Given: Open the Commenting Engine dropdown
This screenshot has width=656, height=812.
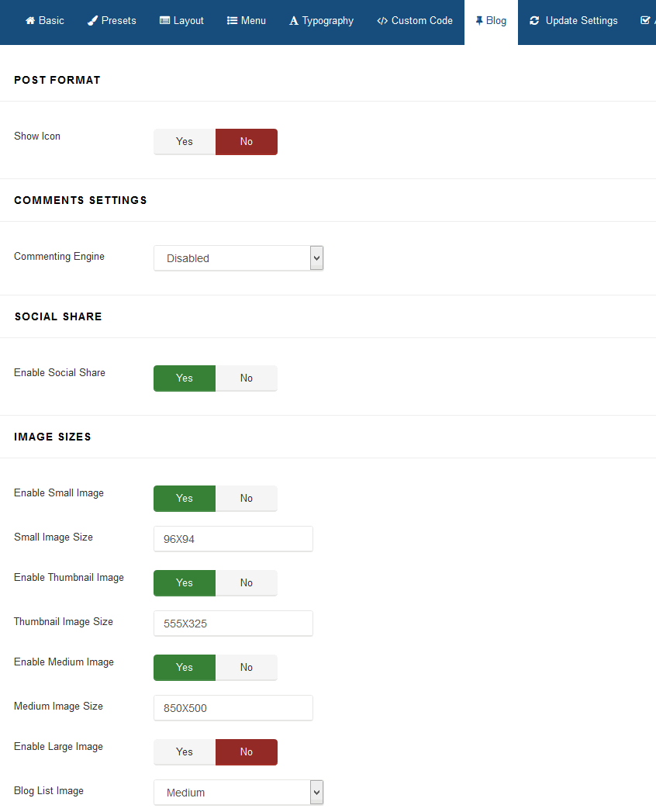Looking at the screenshot, I should pyautogui.click(x=238, y=258).
